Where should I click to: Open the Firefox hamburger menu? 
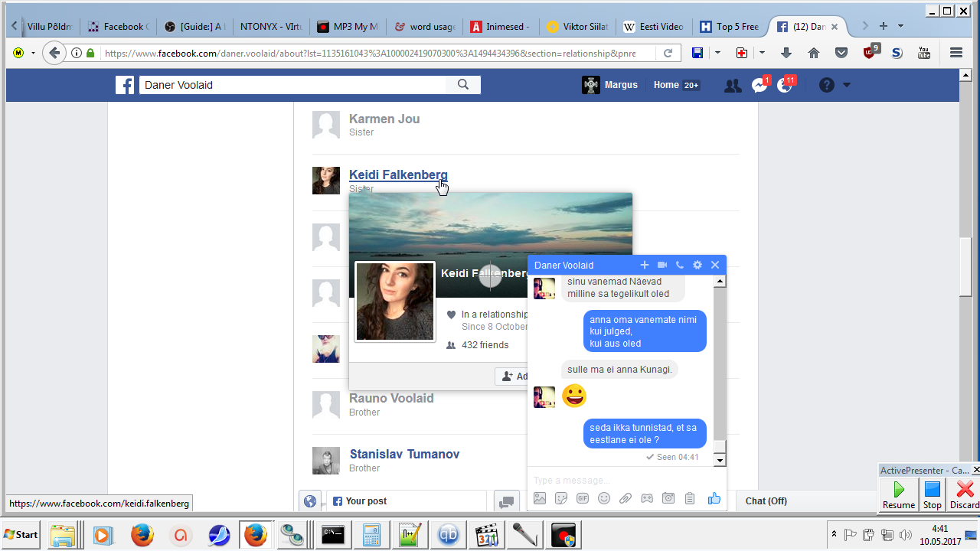click(x=955, y=53)
